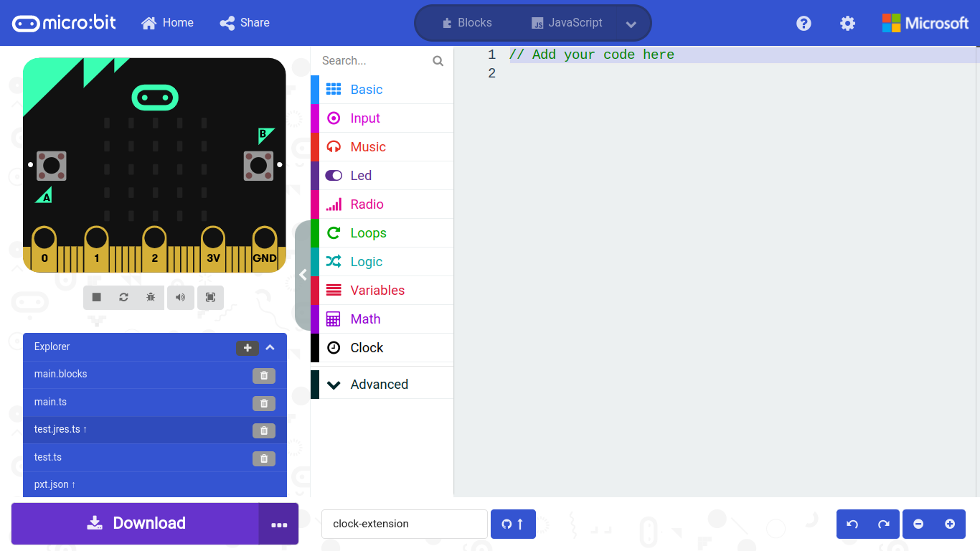Go to the Home menu
This screenshot has height=551, width=980.
click(x=167, y=22)
